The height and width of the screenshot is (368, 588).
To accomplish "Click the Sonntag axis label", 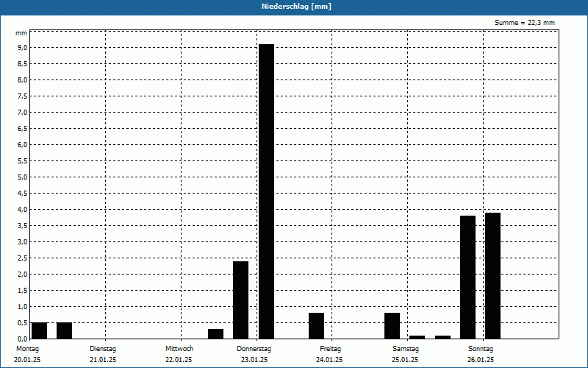I will click(481, 349).
